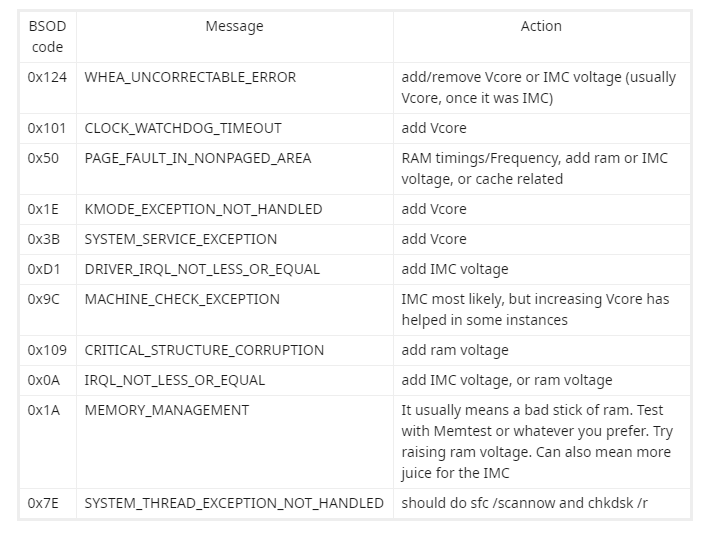This screenshot has width=709, height=536.
Task: Click SYSTEM_SERVICE_EXCEPTION message cell
Action: 235,239
